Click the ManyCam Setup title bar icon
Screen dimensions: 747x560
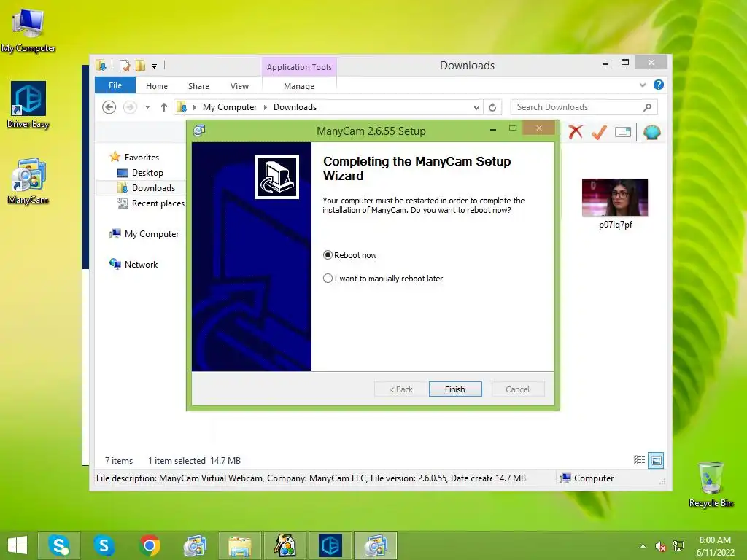tap(199, 130)
